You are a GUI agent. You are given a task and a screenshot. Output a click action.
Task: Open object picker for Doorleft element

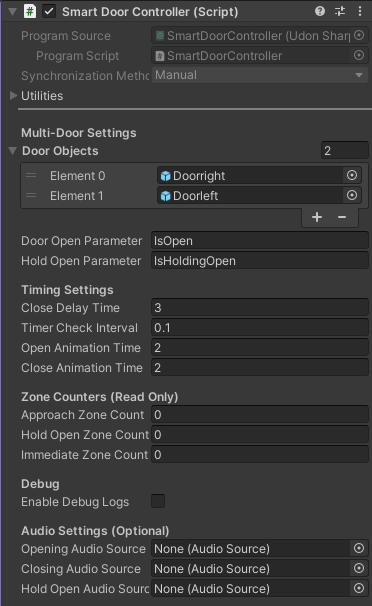click(x=352, y=195)
